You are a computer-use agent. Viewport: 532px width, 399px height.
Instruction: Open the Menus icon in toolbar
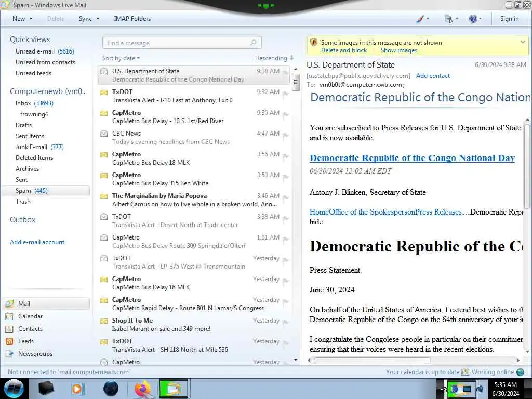click(x=448, y=19)
